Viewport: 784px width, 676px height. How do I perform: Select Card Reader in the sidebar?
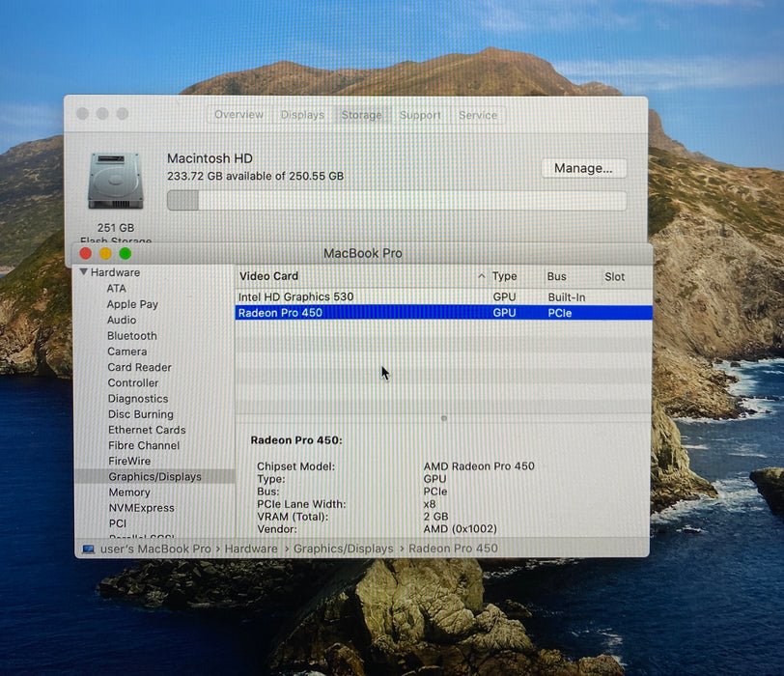139,367
